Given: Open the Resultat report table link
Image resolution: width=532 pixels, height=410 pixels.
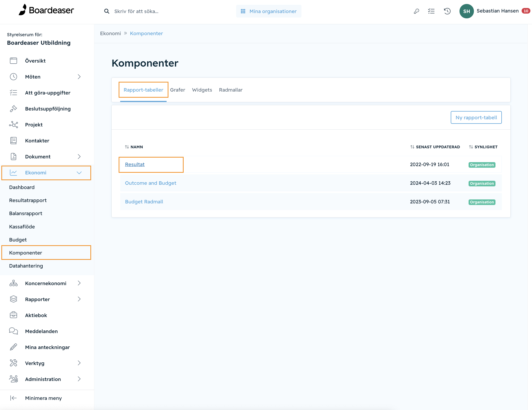Looking at the screenshot, I should 135,165.
